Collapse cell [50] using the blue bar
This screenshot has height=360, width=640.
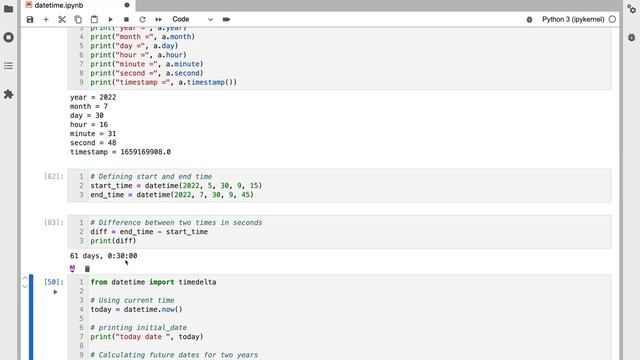pyautogui.click(x=31, y=317)
